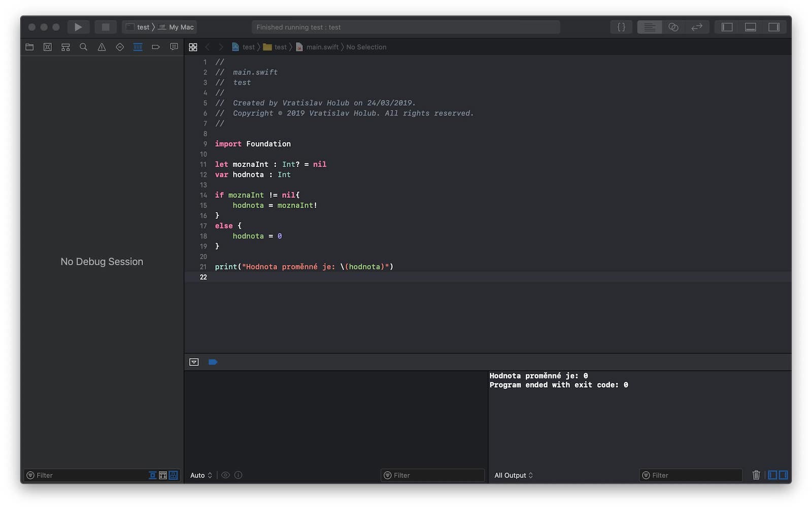This screenshot has height=509, width=812.
Task: Toggle the blue breakpoints activation button
Action: 213,362
